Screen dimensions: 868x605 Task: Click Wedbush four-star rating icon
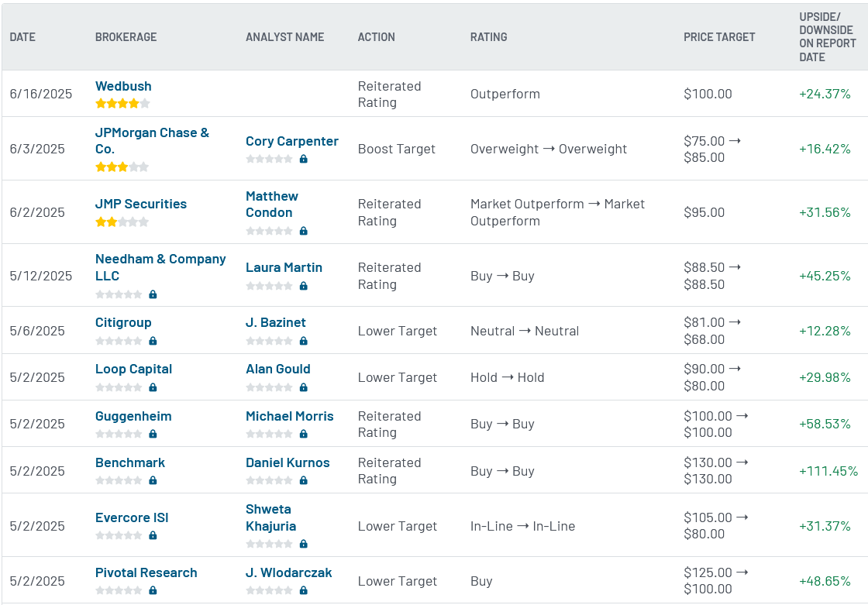click(x=122, y=103)
